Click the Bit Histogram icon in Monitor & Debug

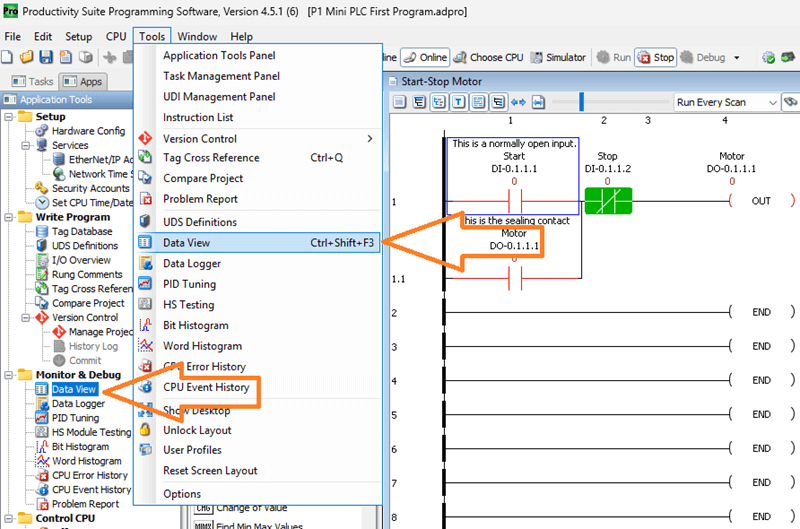[41, 447]
